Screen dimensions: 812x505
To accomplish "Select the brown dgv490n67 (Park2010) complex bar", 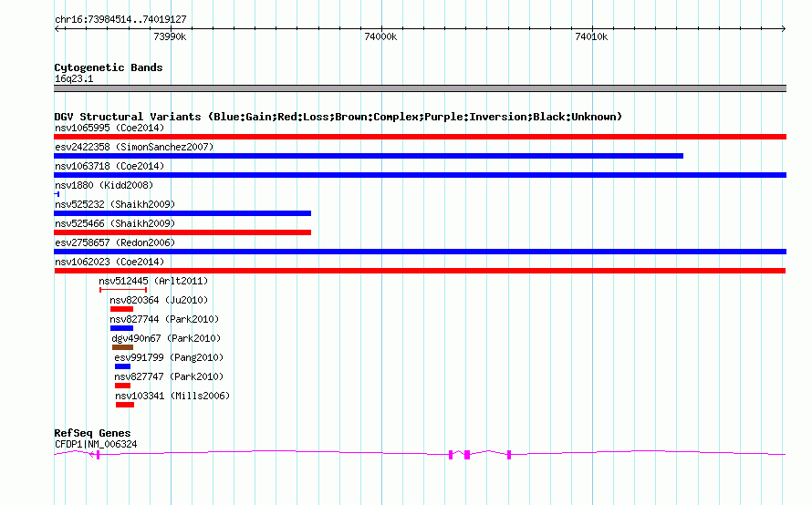I will (123, 347).
